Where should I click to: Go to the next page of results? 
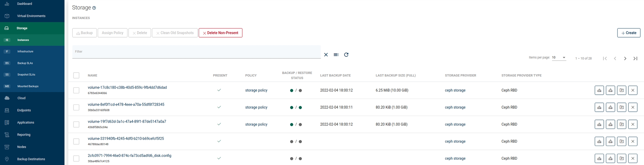point(625,59)
